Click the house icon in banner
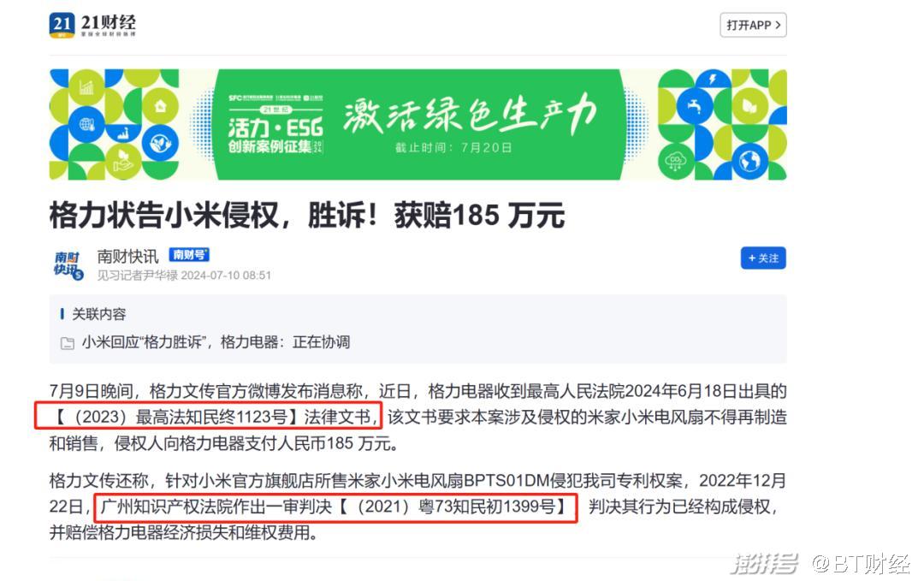The width and height of the screenshot is (924, 581). (x=160, y=107)
